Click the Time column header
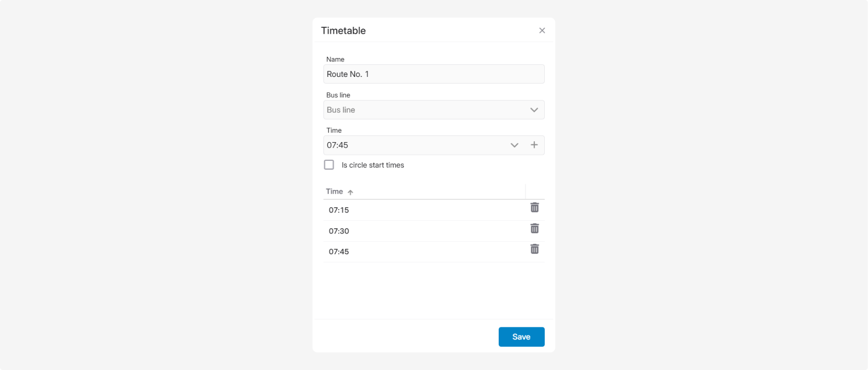This screenshot has height=370, width=868. coord(335,191)
